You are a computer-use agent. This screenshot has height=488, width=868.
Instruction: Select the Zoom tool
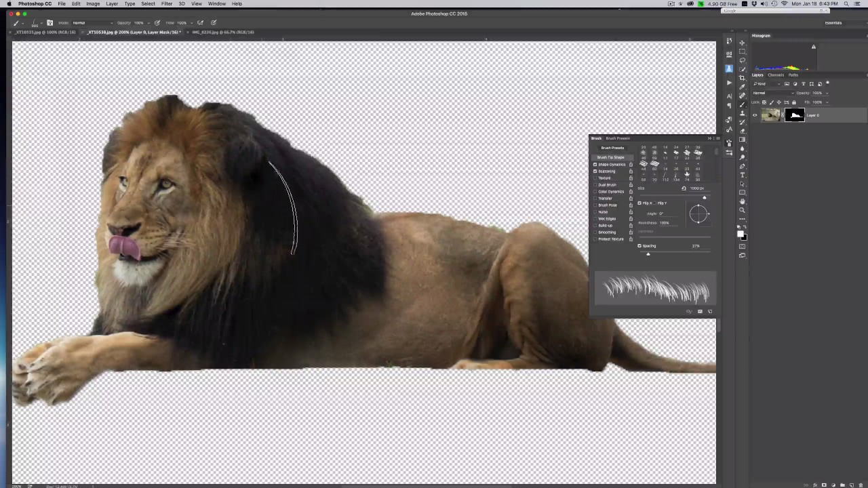click(x=742, y=209)
